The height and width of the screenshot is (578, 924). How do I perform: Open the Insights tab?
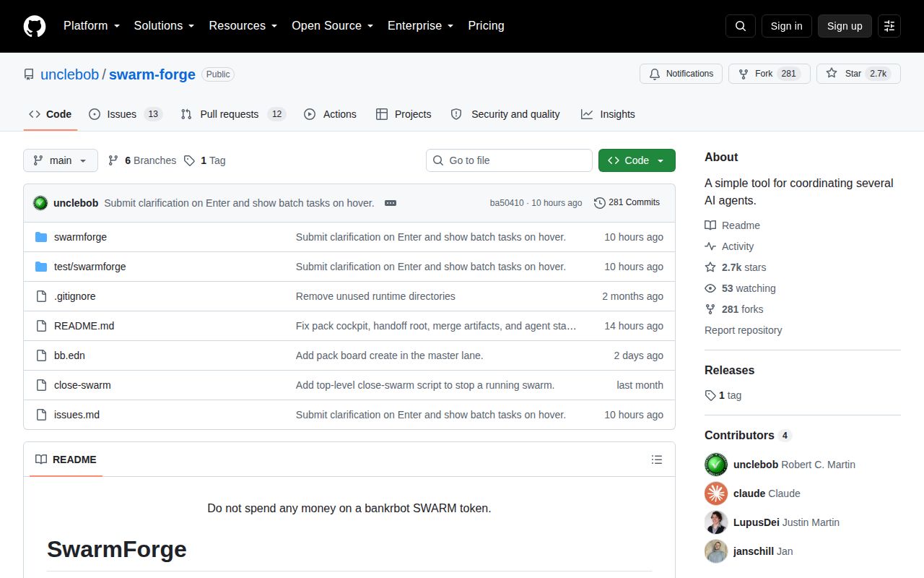click(608, 114)
